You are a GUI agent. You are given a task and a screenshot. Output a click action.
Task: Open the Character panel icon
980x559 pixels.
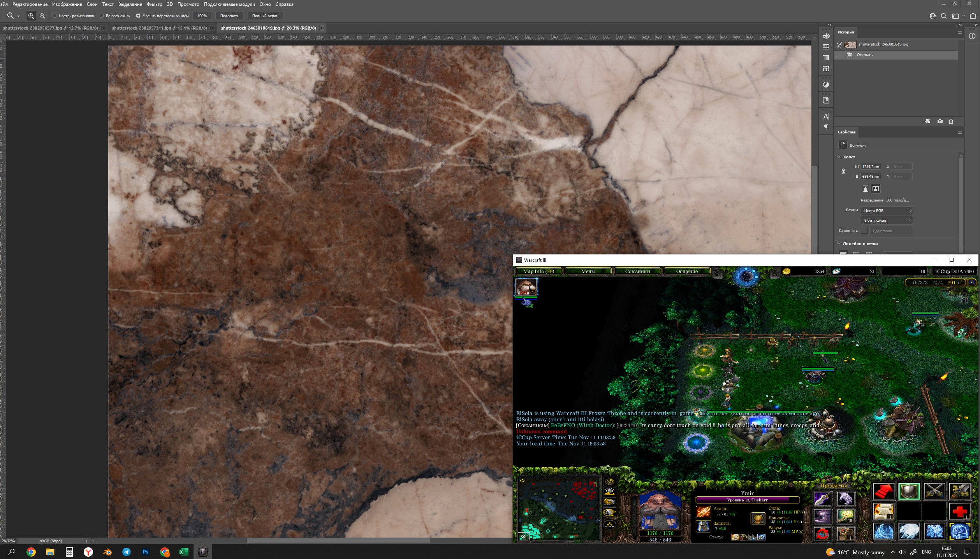[x=826, y=116]
